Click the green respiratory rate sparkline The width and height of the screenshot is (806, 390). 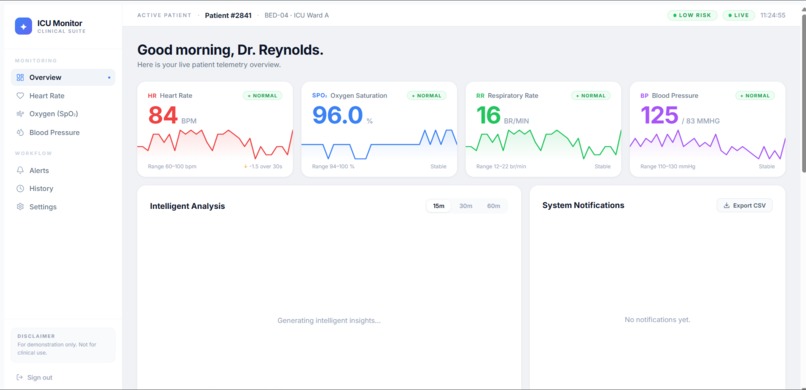tap(543, 144)
